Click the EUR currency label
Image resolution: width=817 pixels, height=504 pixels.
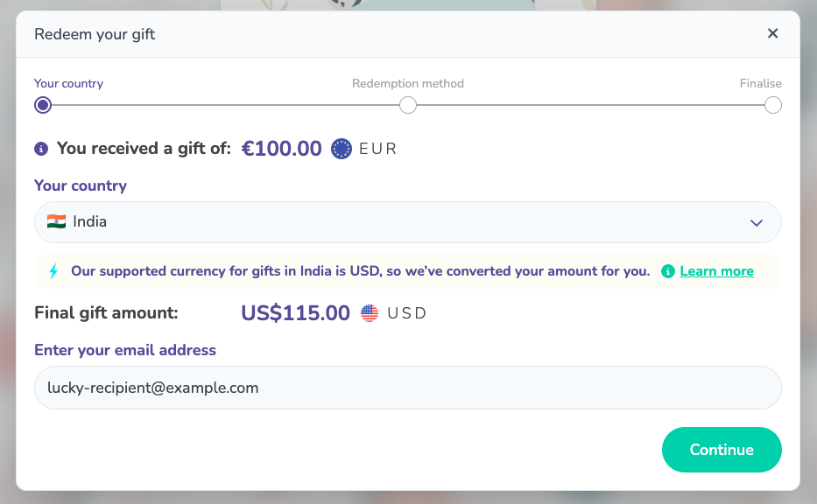(378, 148)
